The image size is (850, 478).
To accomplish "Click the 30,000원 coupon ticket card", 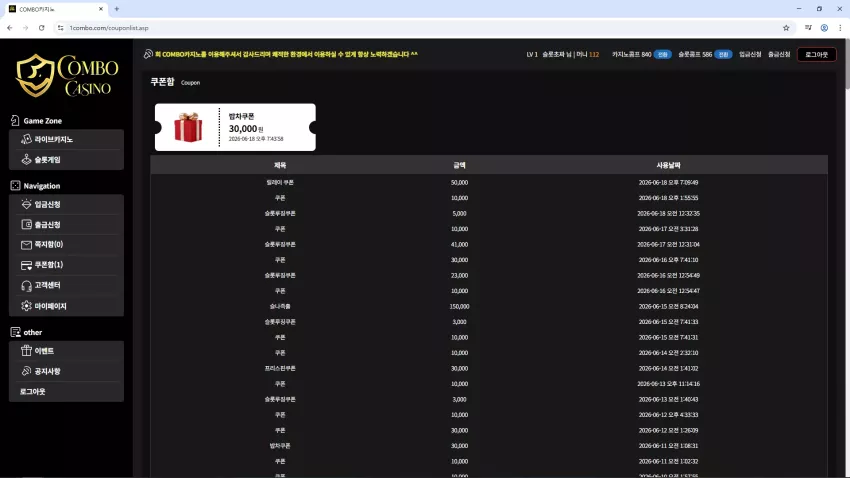I will [x=235, y=127].
